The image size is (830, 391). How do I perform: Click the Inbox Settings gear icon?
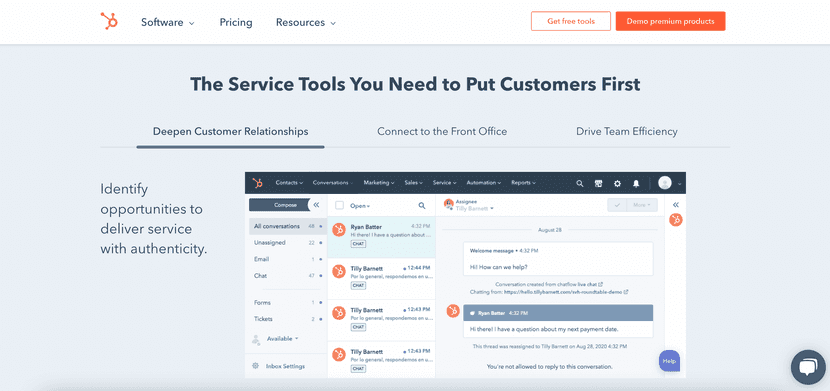[256, 366]
